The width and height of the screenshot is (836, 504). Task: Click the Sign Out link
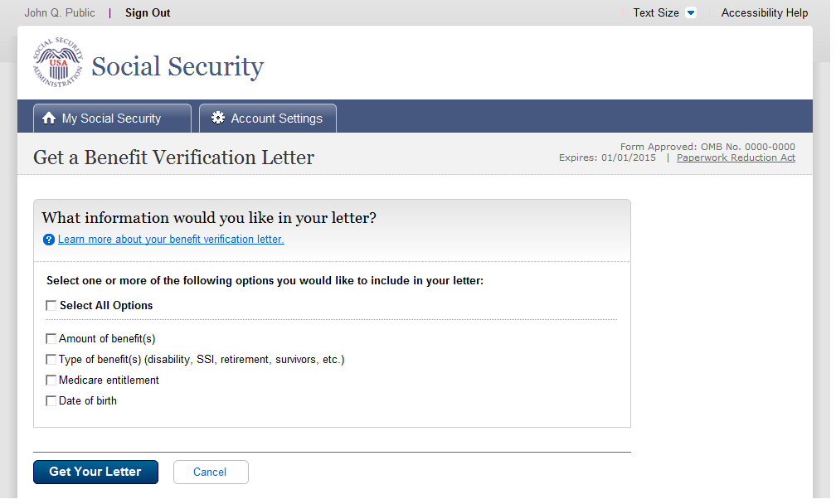point(148,13)
